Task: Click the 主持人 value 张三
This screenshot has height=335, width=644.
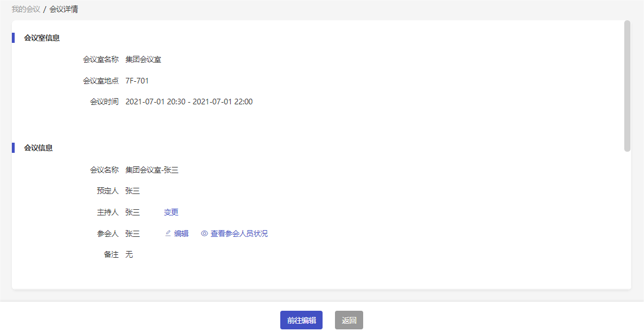Action: pos(133,212)
